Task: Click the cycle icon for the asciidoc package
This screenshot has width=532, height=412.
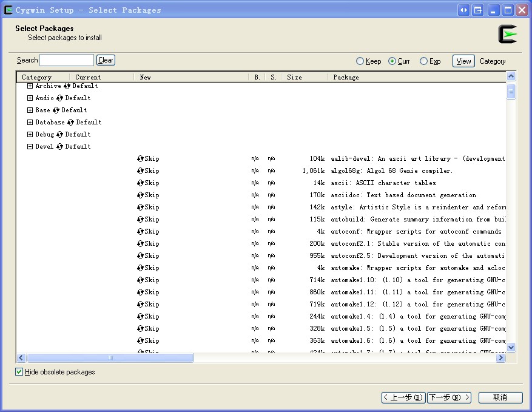Action: tap(140, 195)
